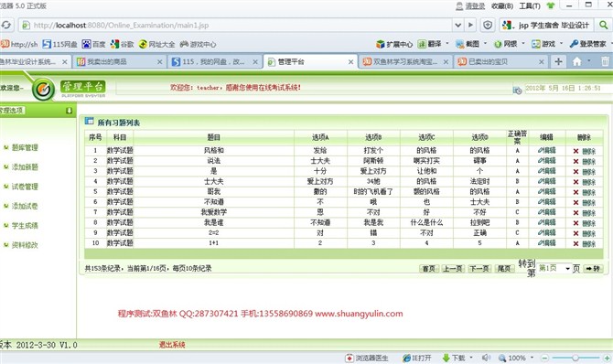Click the new tab plus button
The image size is (613, 364).
click(558, 62)
